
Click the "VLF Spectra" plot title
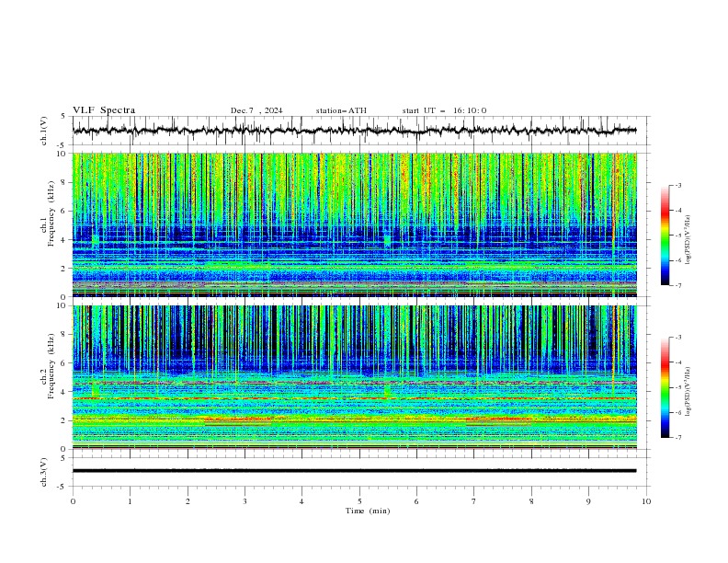pyautogui.click(x=104, y=110)
